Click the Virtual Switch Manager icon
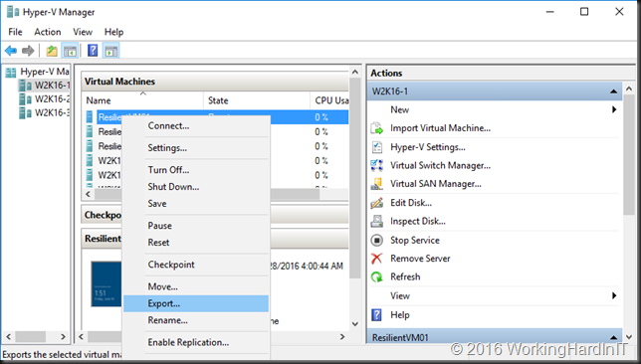 (x=376, y=165)
